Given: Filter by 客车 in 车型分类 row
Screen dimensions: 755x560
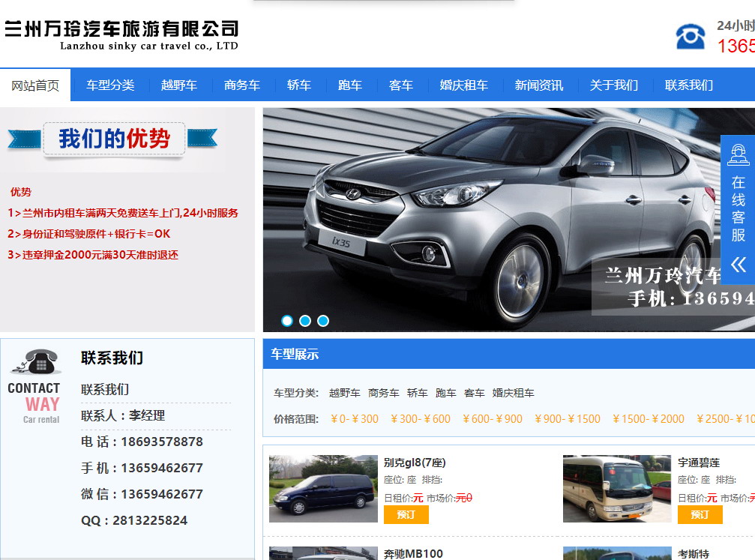Looking at the screenshot, I should pyautogui.click(x=475, y=393).
